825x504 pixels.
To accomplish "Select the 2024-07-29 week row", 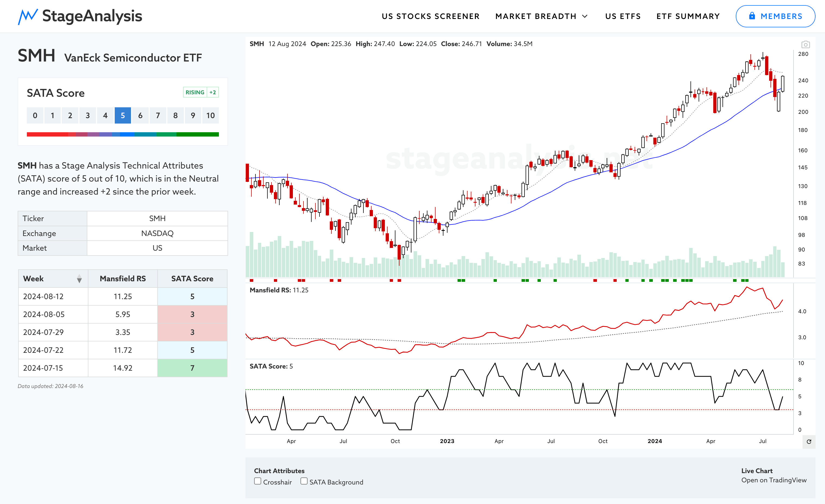I will [123, 332].
